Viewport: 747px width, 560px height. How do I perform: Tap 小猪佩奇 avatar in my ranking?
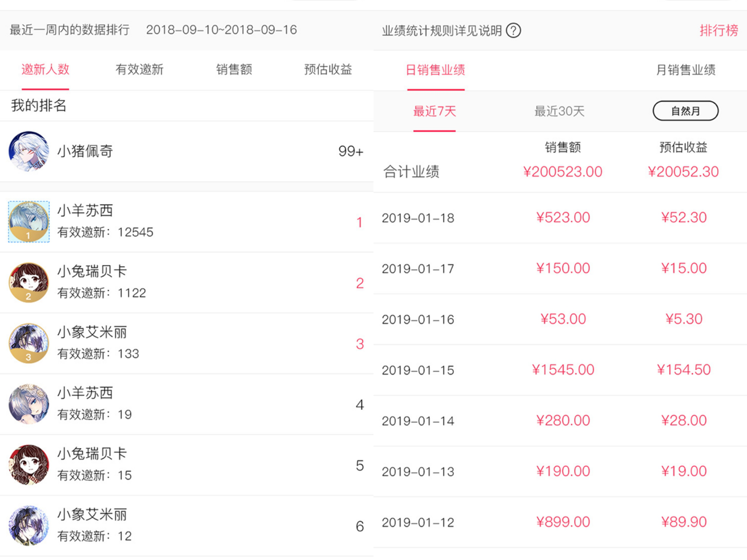pyautogui.click(x=29, y=151)
